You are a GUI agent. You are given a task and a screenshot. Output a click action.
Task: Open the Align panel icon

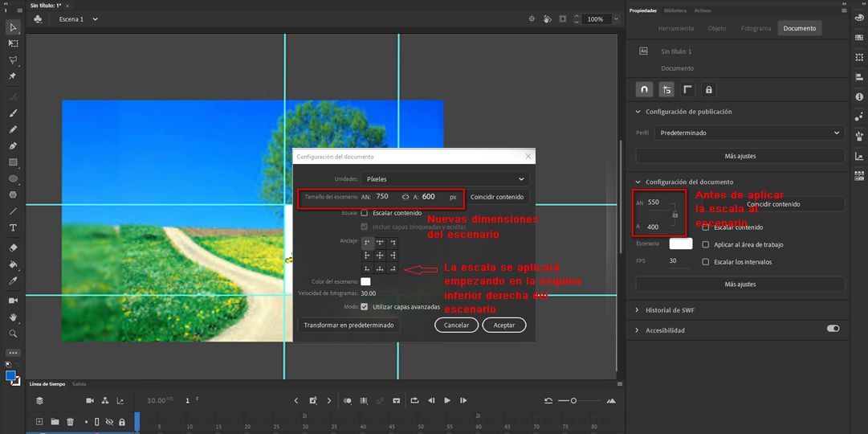tap(858, 77)
